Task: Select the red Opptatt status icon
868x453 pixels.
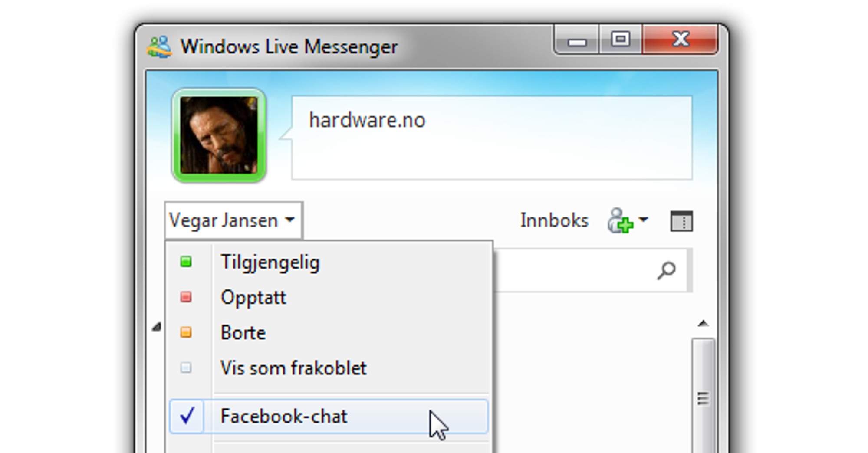Action: [x=186, y=297]
